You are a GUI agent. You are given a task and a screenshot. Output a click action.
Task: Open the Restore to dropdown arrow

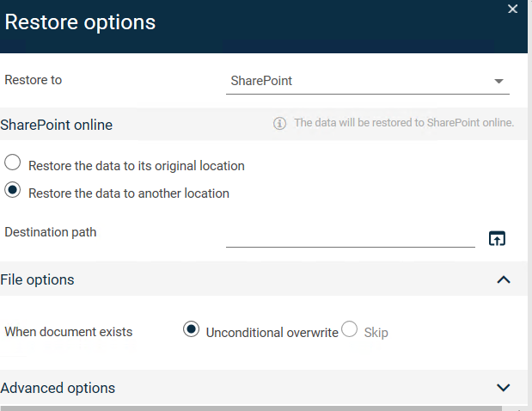498,81
